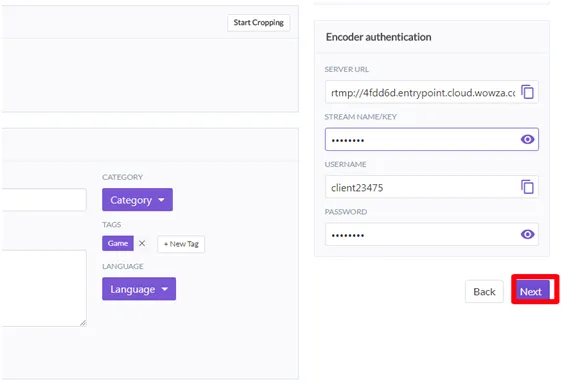582x389 pixels.
Task: Select the Game tag chip
Action: [118, 243]
